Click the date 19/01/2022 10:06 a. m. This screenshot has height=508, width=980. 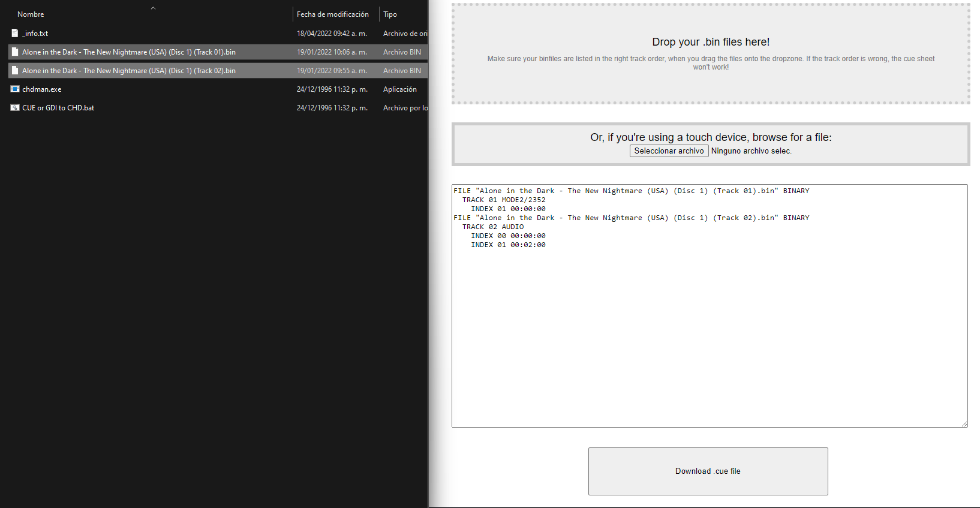332,52
